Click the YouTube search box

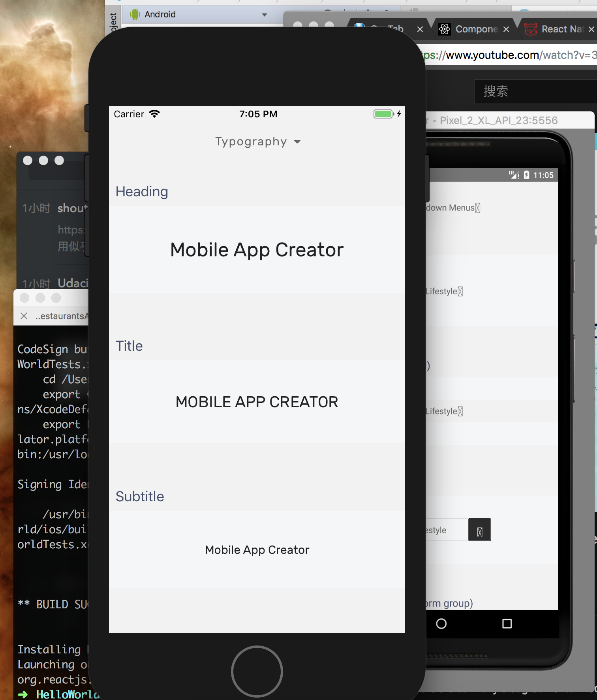click(536, 91)
